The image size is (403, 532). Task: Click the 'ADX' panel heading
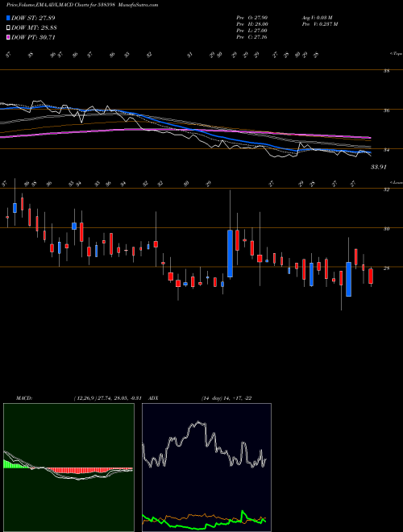pos(154,397)
